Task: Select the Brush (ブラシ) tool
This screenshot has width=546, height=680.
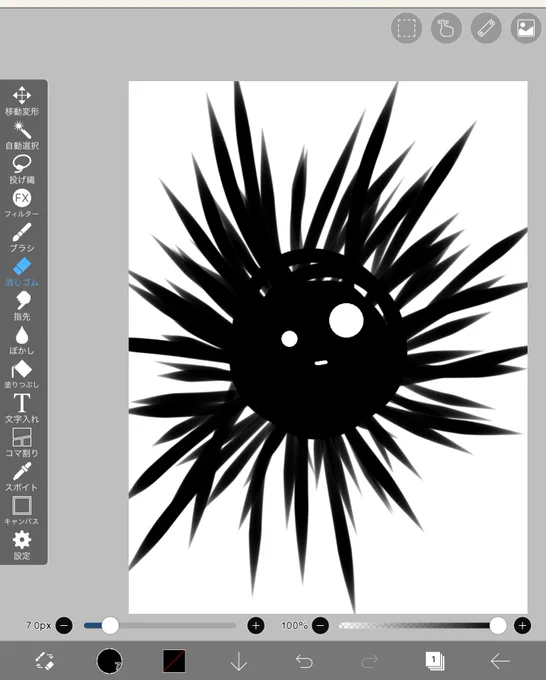Action: [22, 238]
